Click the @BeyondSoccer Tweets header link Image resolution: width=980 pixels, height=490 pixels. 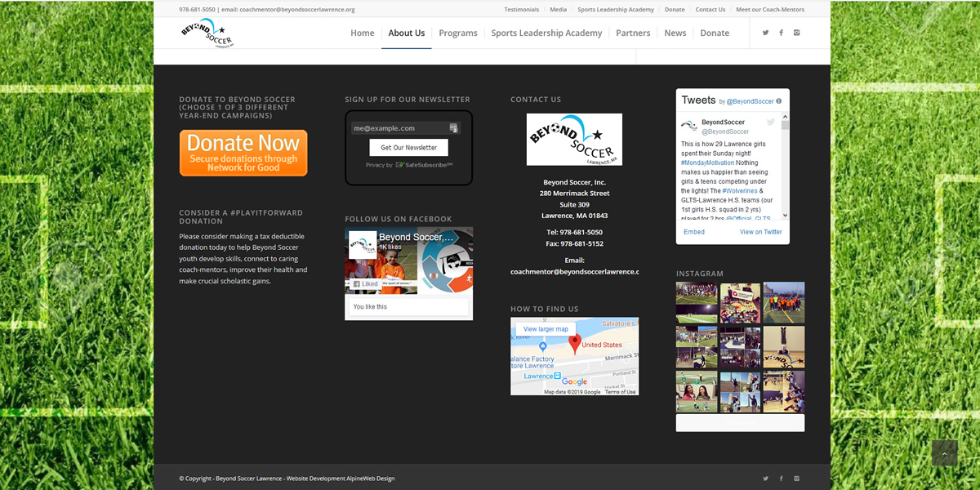(x=751, y=101)
